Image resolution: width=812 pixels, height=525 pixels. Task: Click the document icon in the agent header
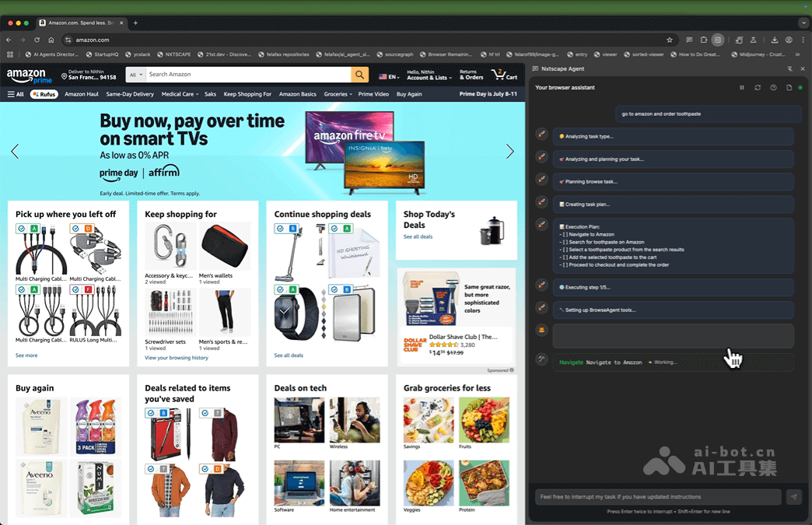[789, 87]
